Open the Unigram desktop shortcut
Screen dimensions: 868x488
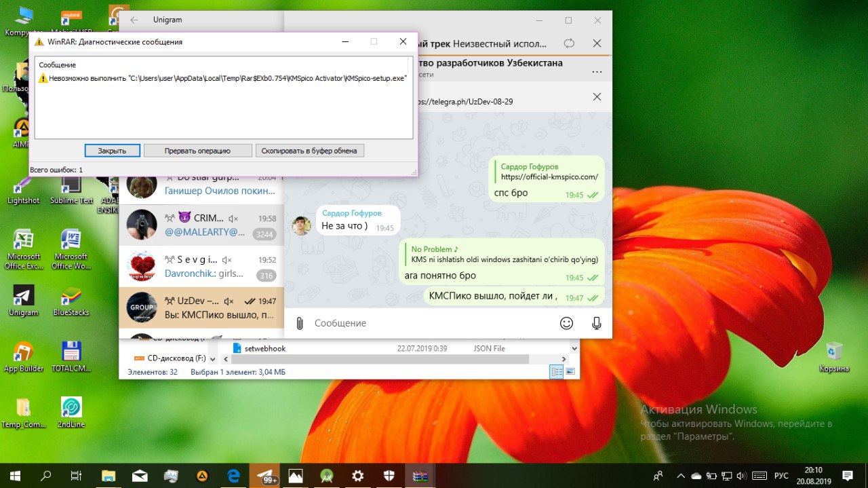[x=24, y=301]
